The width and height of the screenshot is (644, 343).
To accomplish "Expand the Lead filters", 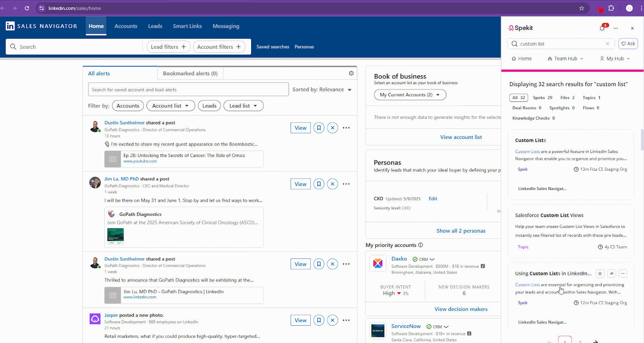I will [x=169, y=47].
